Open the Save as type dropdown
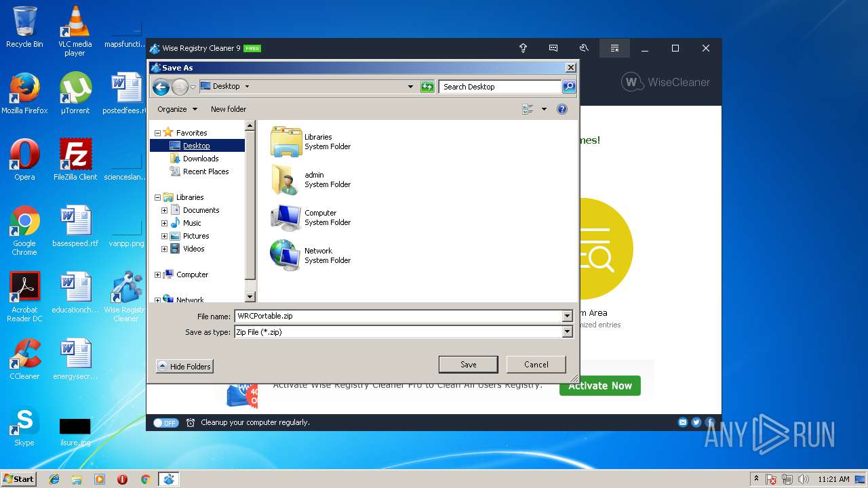868x488 pixels. point(567,332)
